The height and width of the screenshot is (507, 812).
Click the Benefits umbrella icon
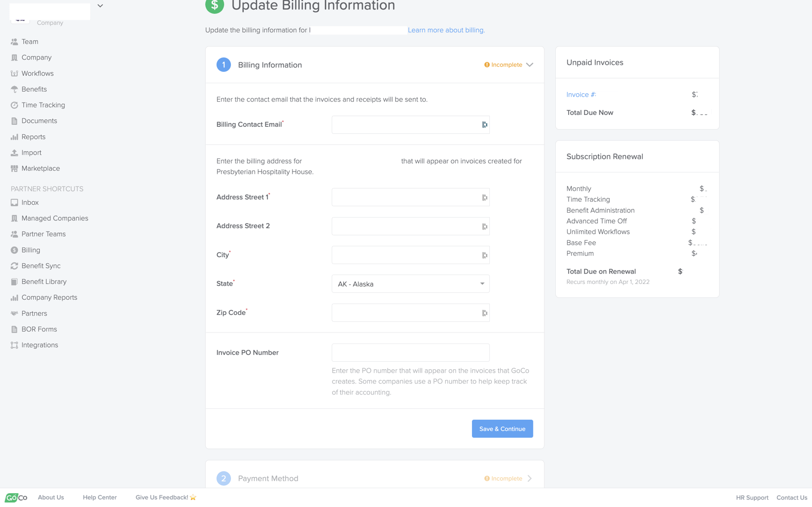click(x=14, y=89)
